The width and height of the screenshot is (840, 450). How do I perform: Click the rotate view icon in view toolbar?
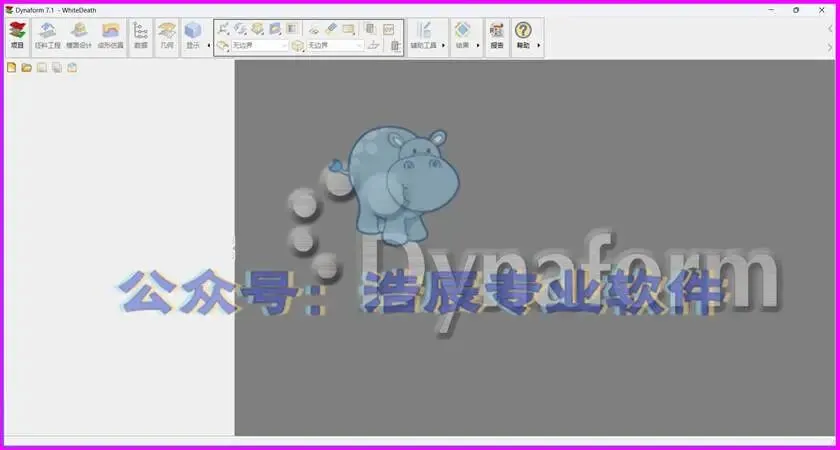(241, 28)
